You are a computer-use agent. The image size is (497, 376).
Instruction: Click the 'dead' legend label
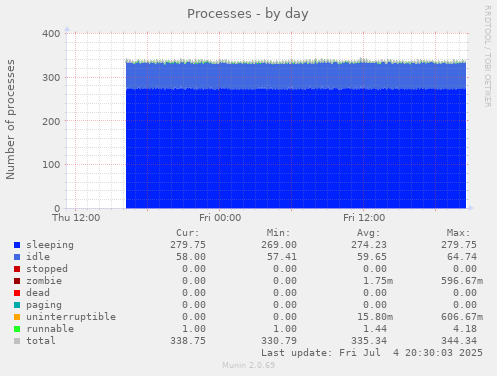38,293
